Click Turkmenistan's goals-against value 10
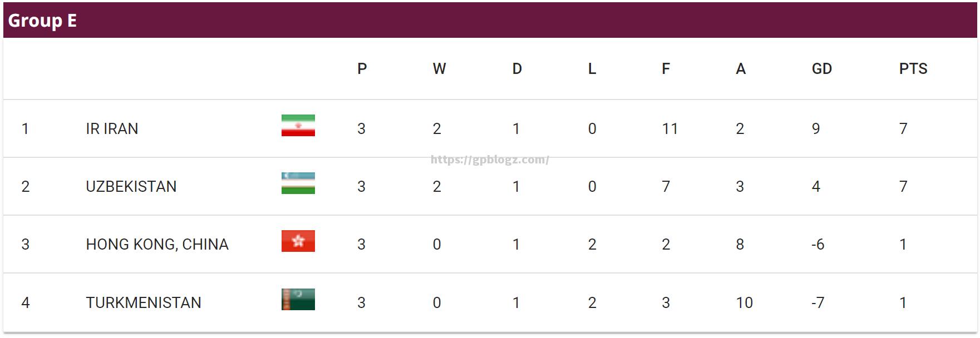 [x=744, y=303]
